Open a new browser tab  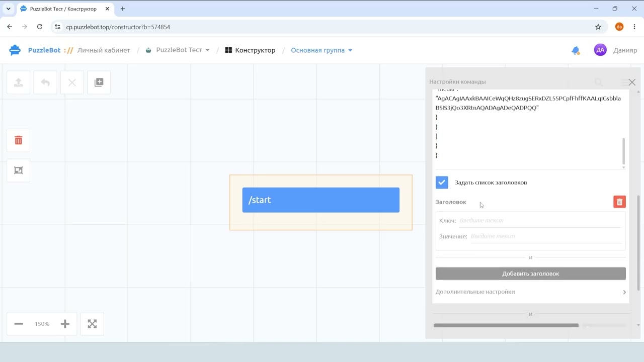pos(123,9)
